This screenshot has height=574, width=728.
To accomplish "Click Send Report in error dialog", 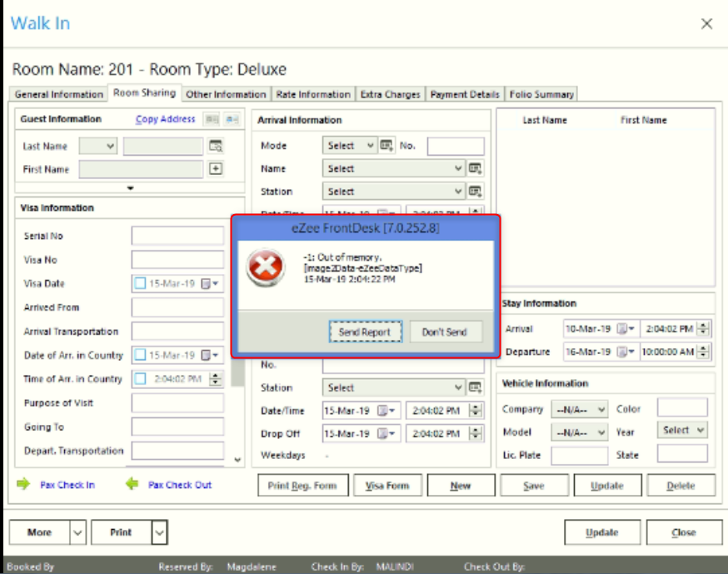I will point(366,332).
